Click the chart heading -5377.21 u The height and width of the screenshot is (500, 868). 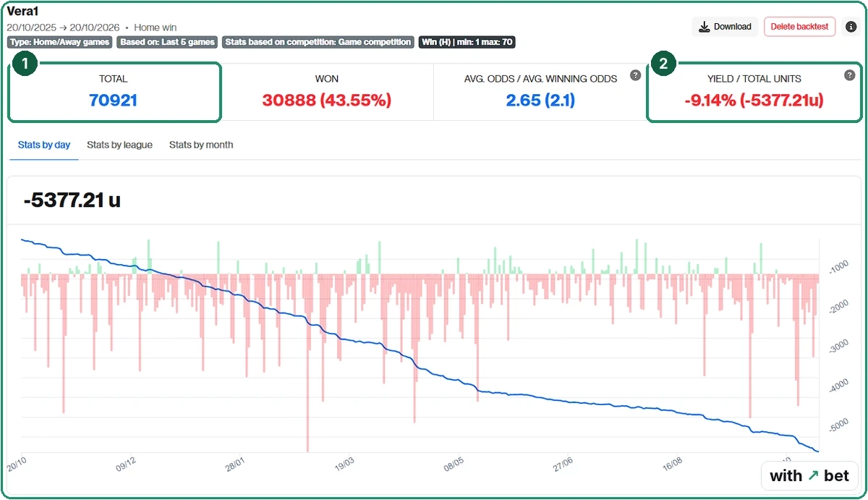pyautogui.click(x=72, y=200)
